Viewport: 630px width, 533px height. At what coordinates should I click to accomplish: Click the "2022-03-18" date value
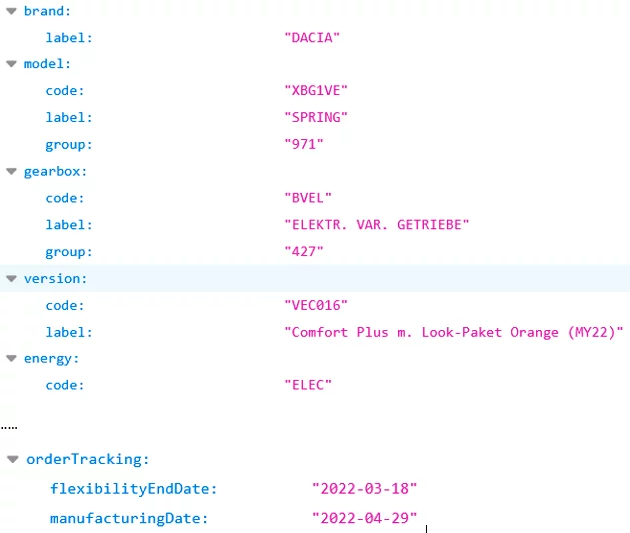pyautogui.click(x=365, y=489)
